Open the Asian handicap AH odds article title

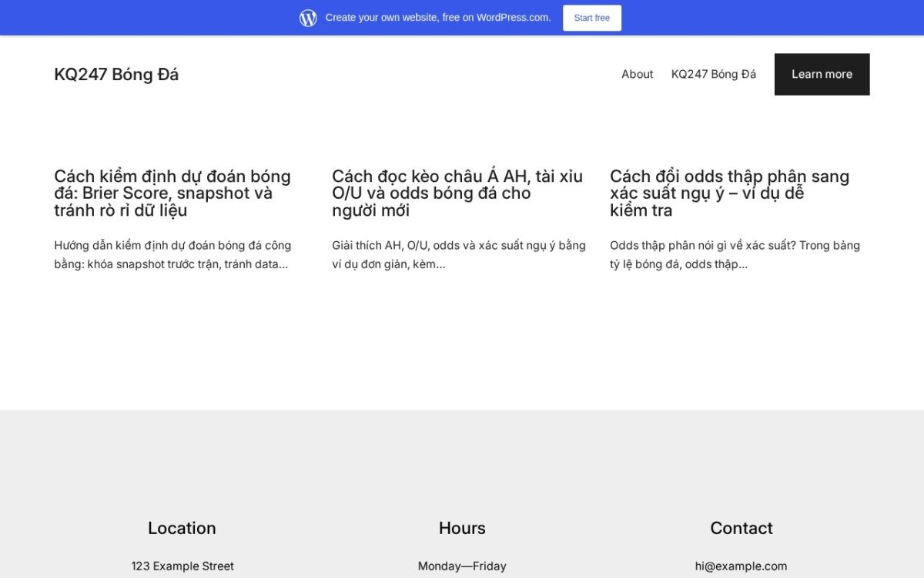tap(457, 193)
